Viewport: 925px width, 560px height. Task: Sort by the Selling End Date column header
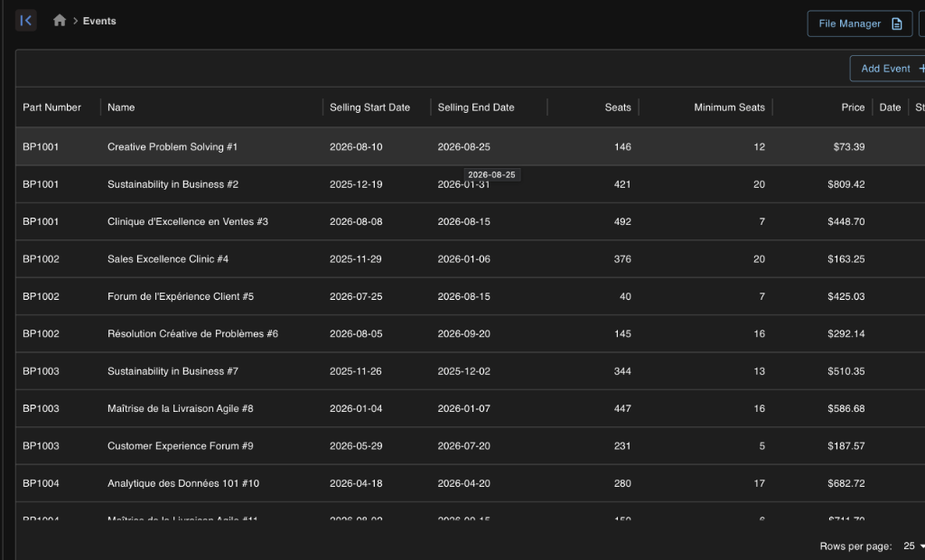(475, 107)
